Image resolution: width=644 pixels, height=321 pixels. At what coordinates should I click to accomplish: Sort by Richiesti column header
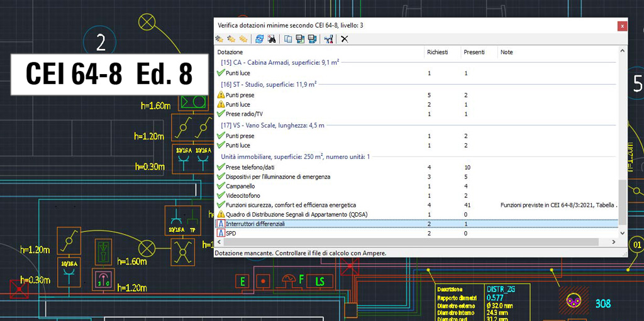[442, 52]
